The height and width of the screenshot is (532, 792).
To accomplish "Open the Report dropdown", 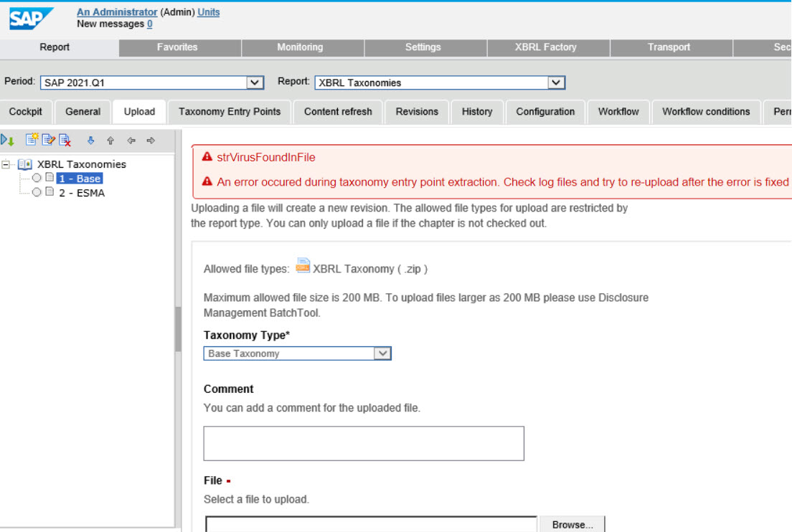I will pos(556,82).
